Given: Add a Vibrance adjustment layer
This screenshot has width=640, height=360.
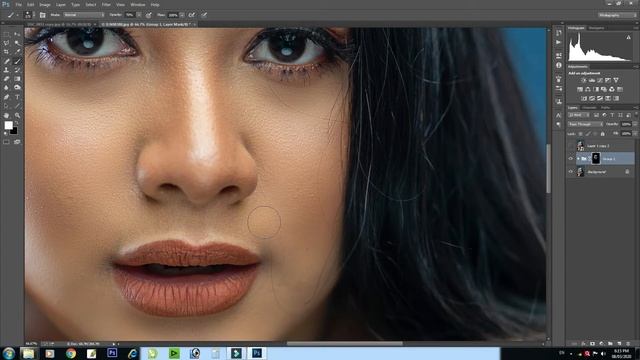Looking at the screenshot, I should pyautogui.click(x=616, y=80).
